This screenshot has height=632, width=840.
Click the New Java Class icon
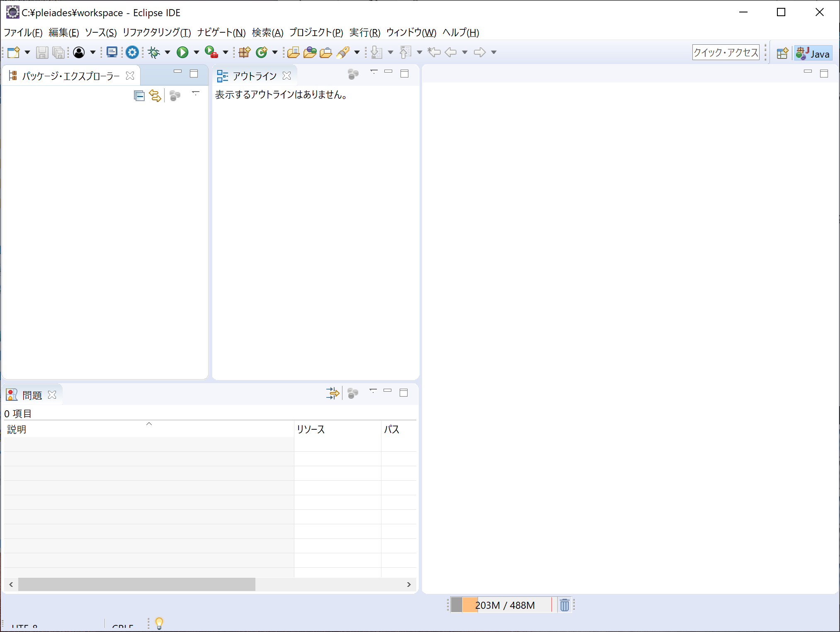click(x=261, y=52)
